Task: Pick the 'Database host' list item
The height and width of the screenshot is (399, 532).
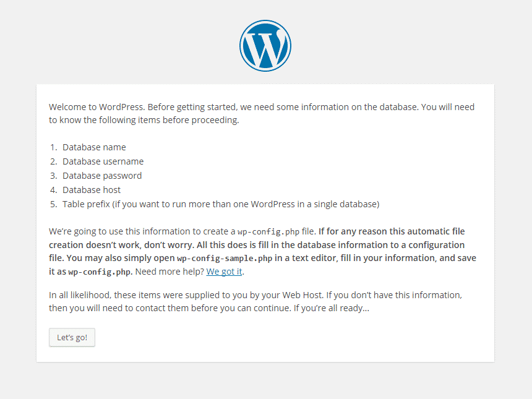Action: pos(92,190)
